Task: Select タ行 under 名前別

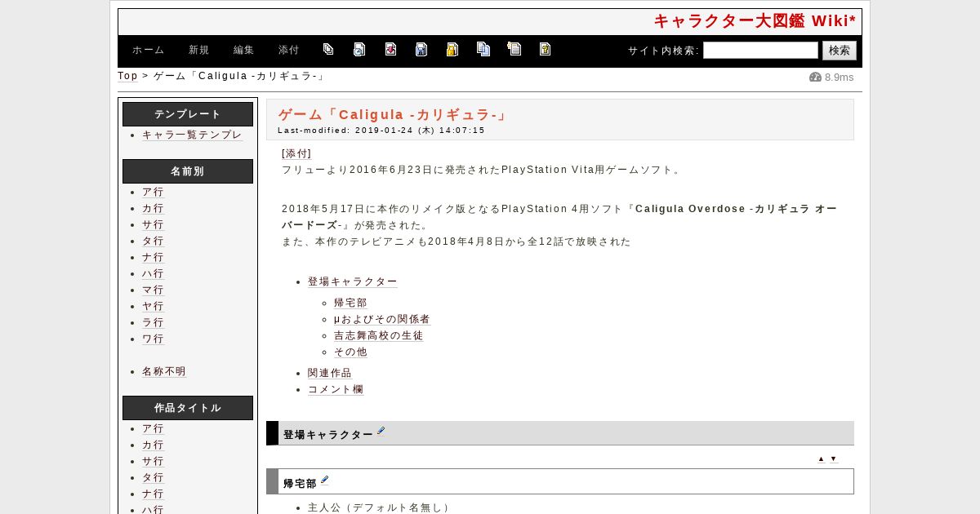Action: (153, 241)
